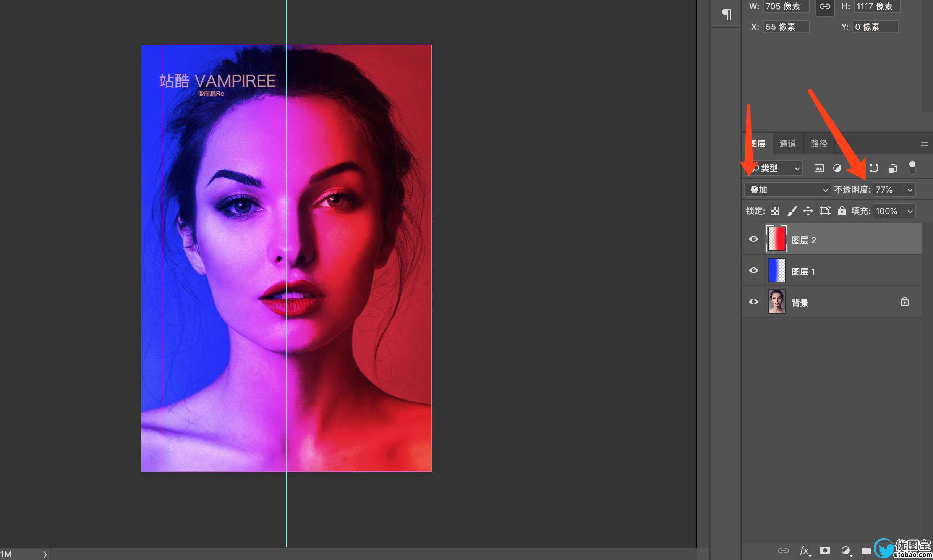Screen dimensions: 933x560
Task: Expand the fill 100% dropdown arrow
Action: tap(910, 211)
